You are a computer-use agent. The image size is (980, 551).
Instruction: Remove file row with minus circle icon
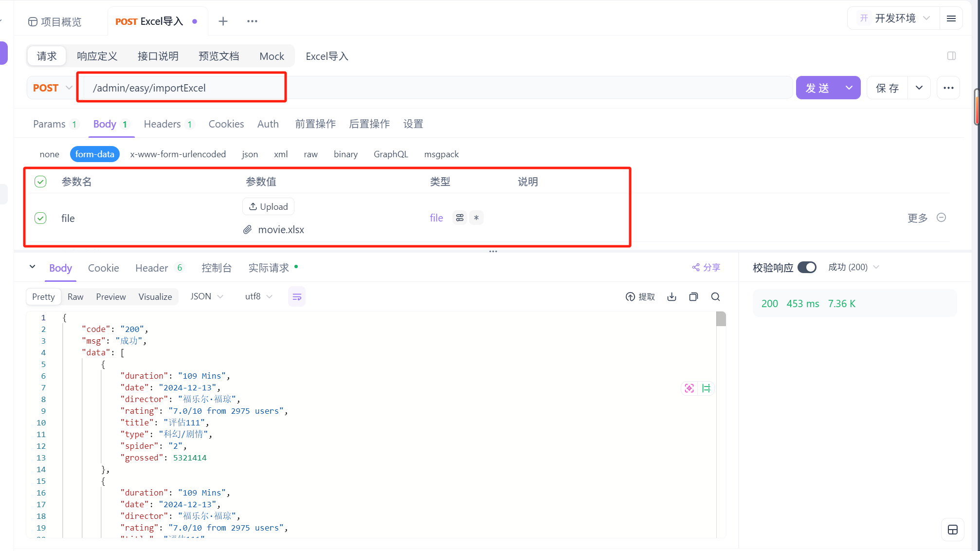pyautogui.click(x=941, y=218)
